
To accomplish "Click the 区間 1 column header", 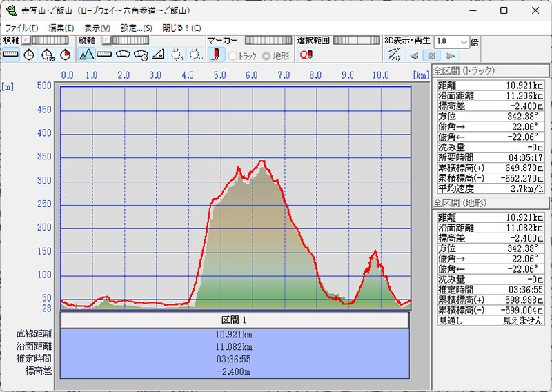I will pyautogui.click(x=234, y=320).
